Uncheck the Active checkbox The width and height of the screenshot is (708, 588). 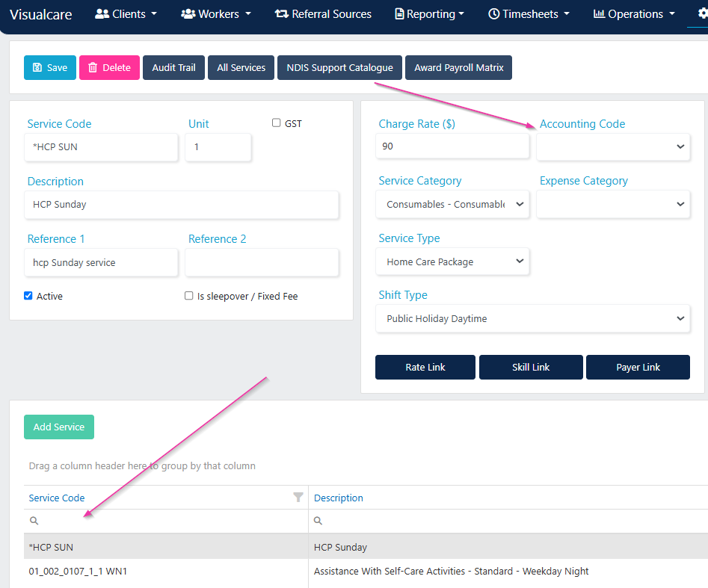tap(28, 296)
